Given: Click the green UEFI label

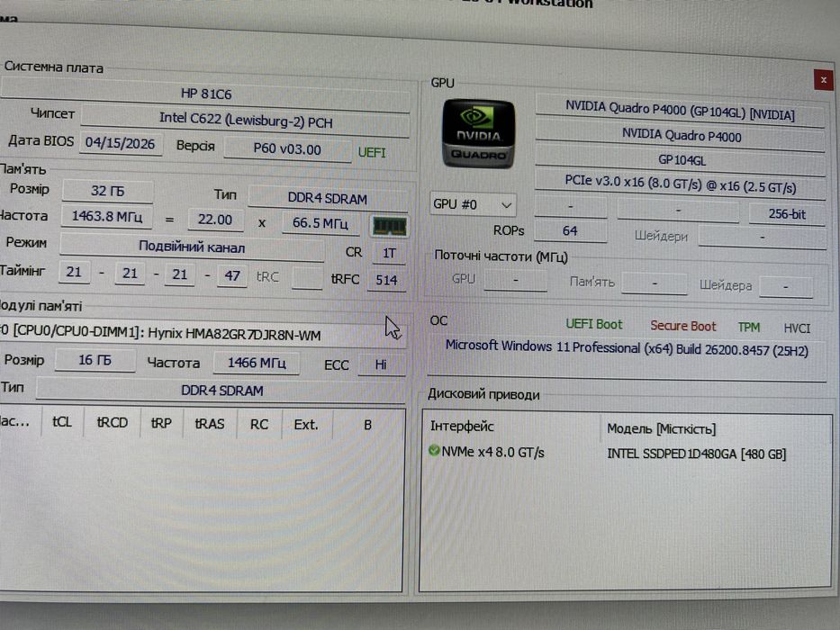Looking at the screenshot, I should pyautogui.click(x=372, y=153).
